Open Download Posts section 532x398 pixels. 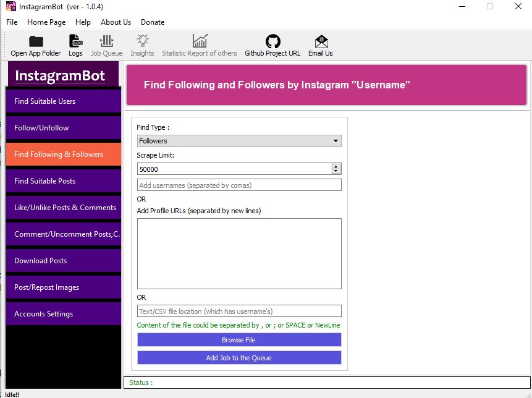click(64, 261)
